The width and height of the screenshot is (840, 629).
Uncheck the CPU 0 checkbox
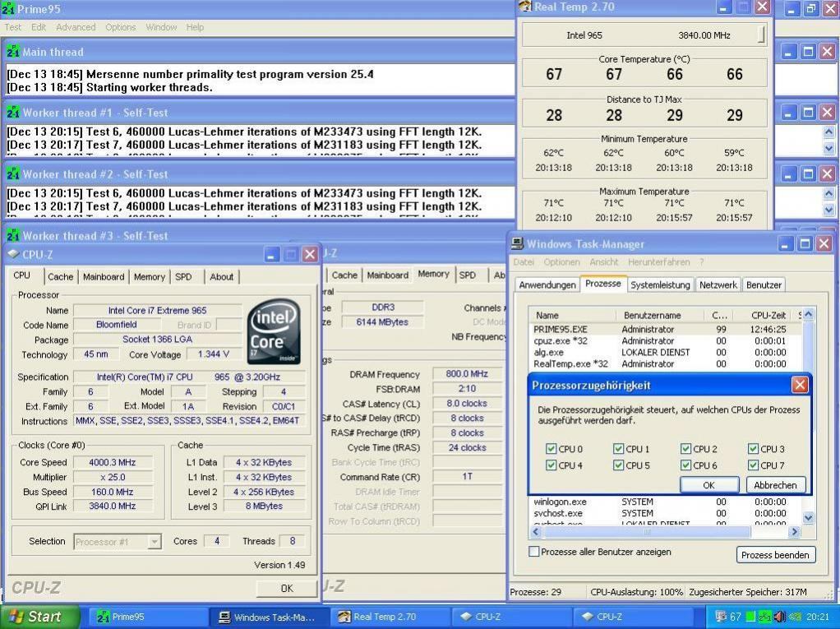(x=551, y=448)
